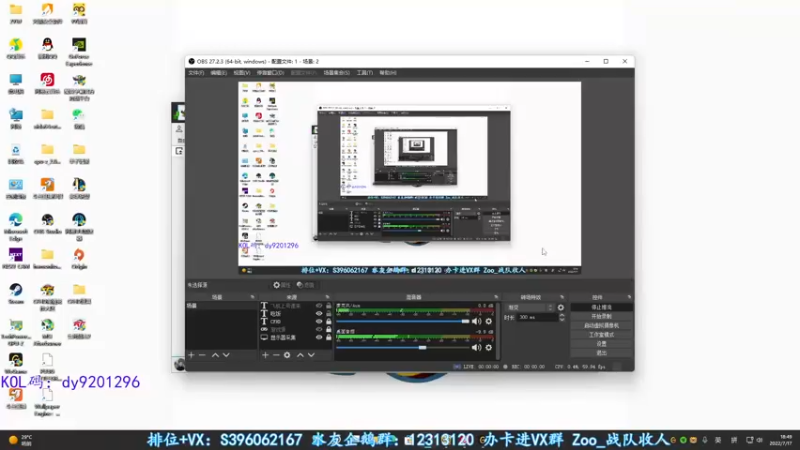
Task: Toggle visibility eye of the top text source
Action: click(319, 306)
